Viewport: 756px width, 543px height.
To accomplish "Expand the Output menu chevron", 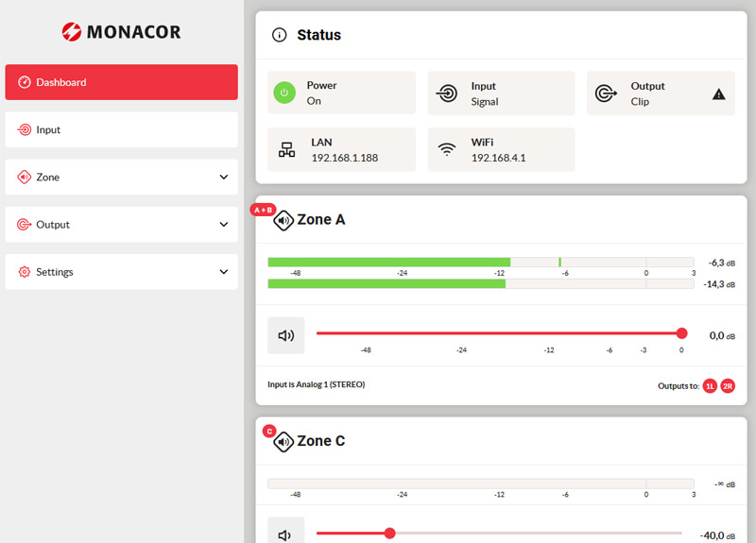I will (x=224, y=225).
